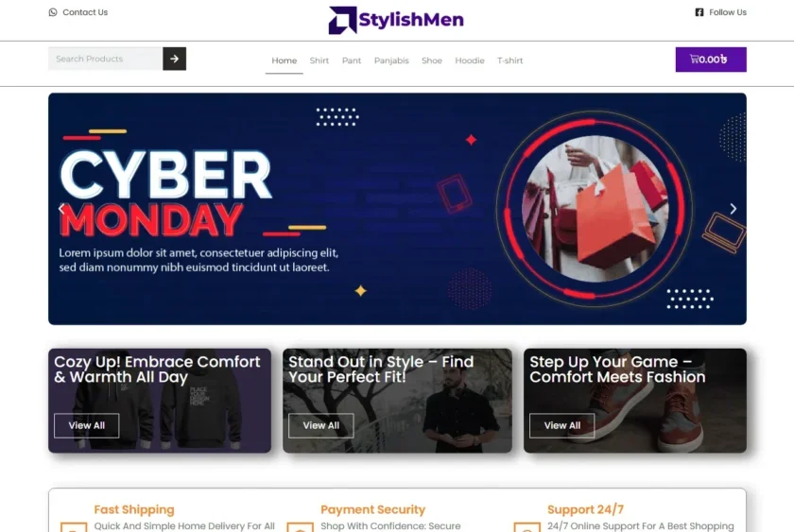Click the Search Products input field
This screenshot has width=794, height=532.
[105, 59]
